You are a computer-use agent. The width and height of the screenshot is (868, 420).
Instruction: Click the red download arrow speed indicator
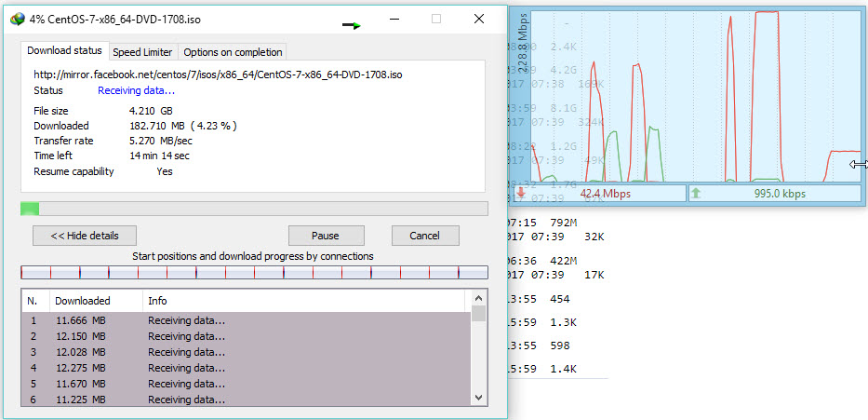click(x=521, y=194)
